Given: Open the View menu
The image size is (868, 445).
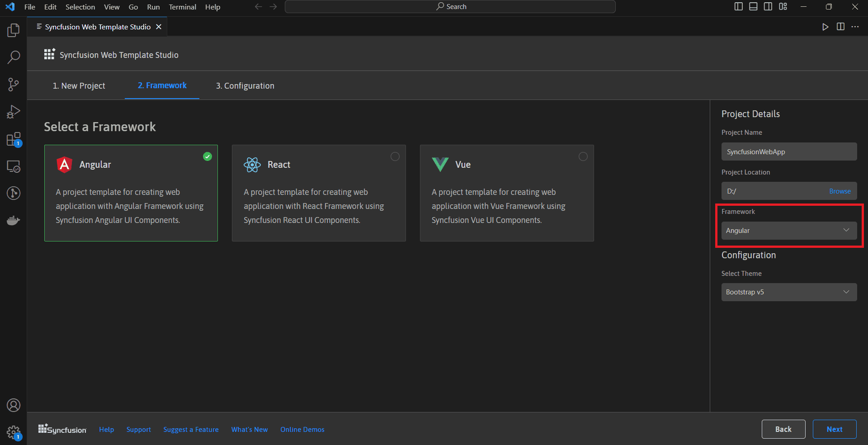Looking at the screenshot, I should [112, 7].
